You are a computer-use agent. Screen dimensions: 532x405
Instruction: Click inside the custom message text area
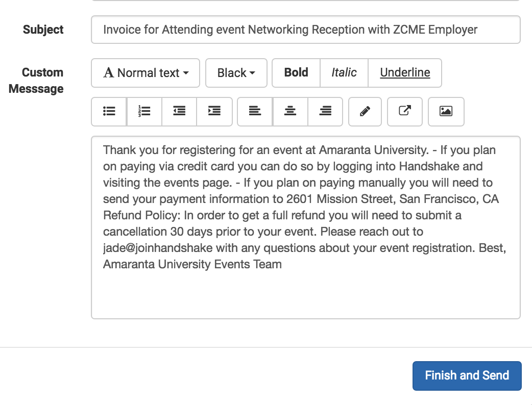[306, 227]
